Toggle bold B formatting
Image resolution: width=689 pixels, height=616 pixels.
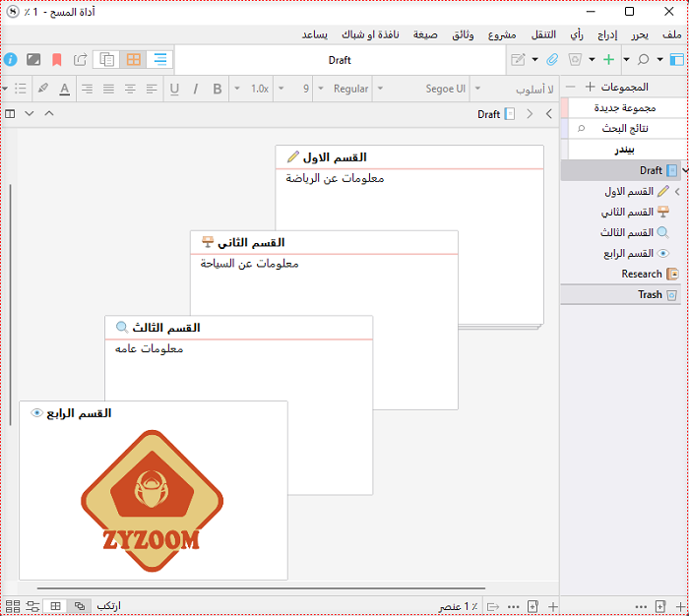point(218,89)
